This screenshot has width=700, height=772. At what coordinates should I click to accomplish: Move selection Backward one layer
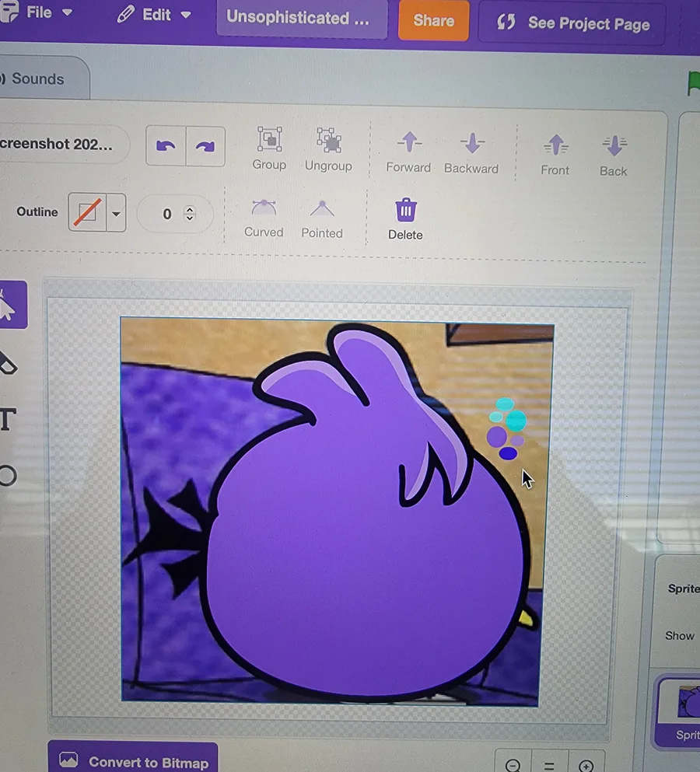click(x=471, y=153)
